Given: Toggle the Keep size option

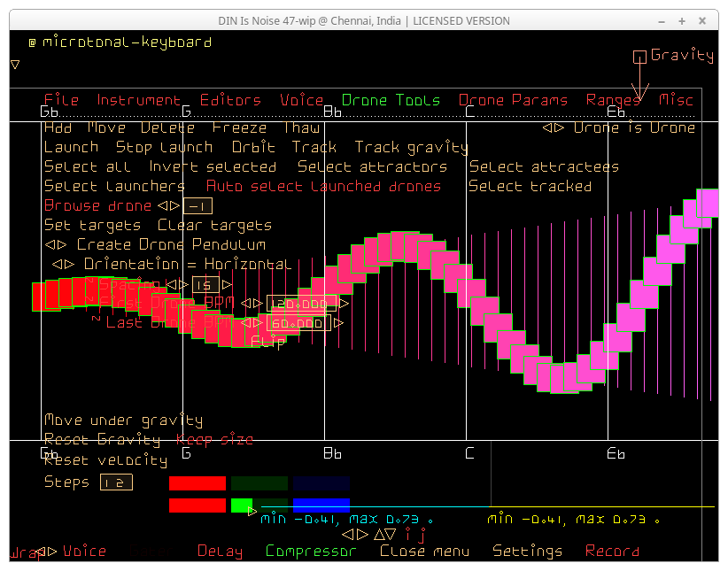Looking at the screenshot, I should (x=214, y=440).
